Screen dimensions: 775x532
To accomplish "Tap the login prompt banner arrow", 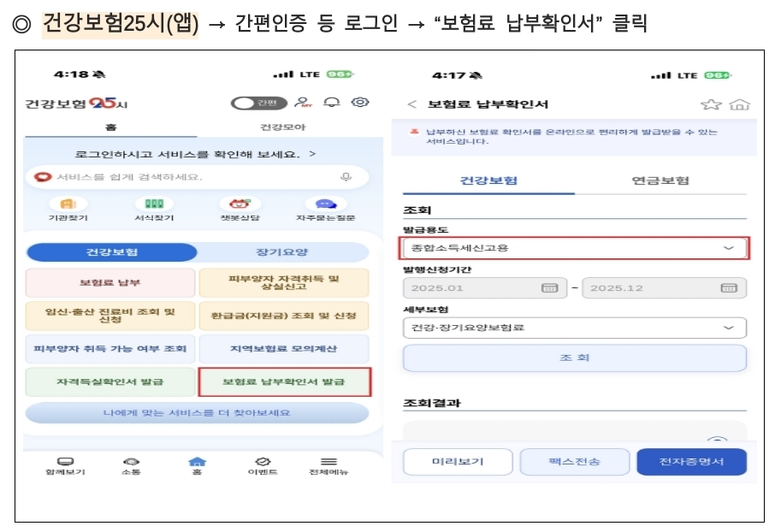I will point(312,154).
